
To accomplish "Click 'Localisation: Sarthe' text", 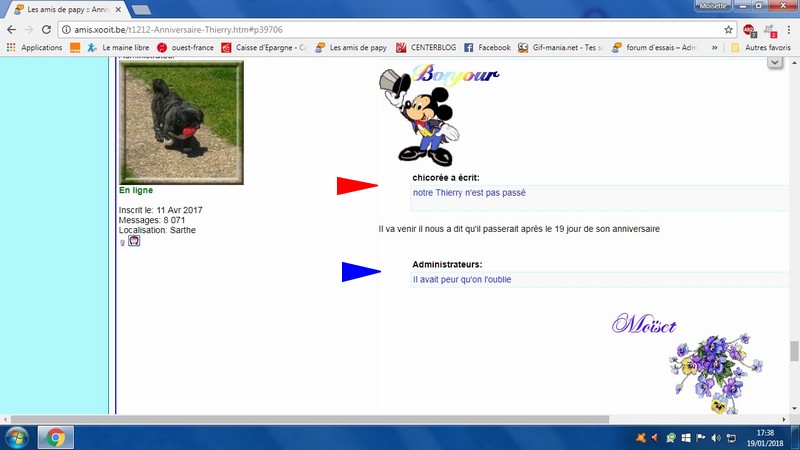I will 157,230.
